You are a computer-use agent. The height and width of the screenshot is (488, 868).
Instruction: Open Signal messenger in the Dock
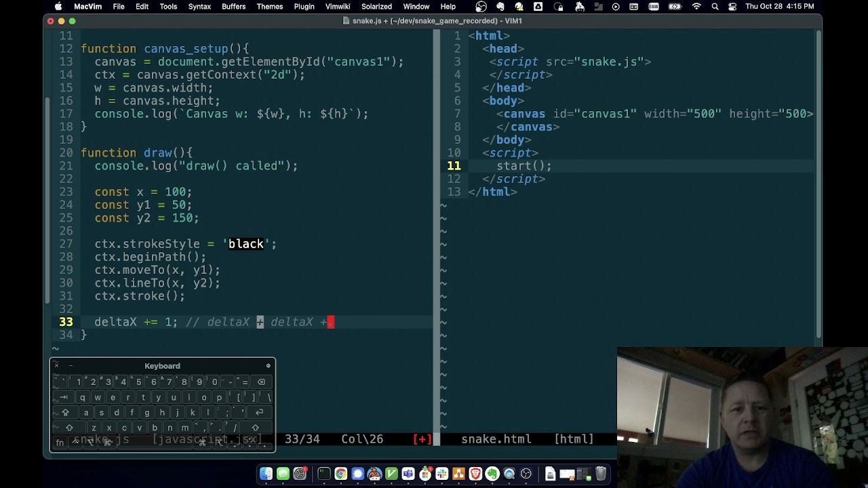[357, 474]
